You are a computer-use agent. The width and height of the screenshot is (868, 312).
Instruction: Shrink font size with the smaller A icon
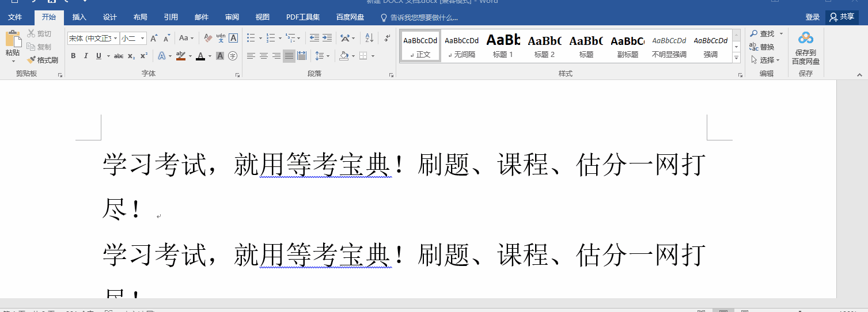(166, 39)
